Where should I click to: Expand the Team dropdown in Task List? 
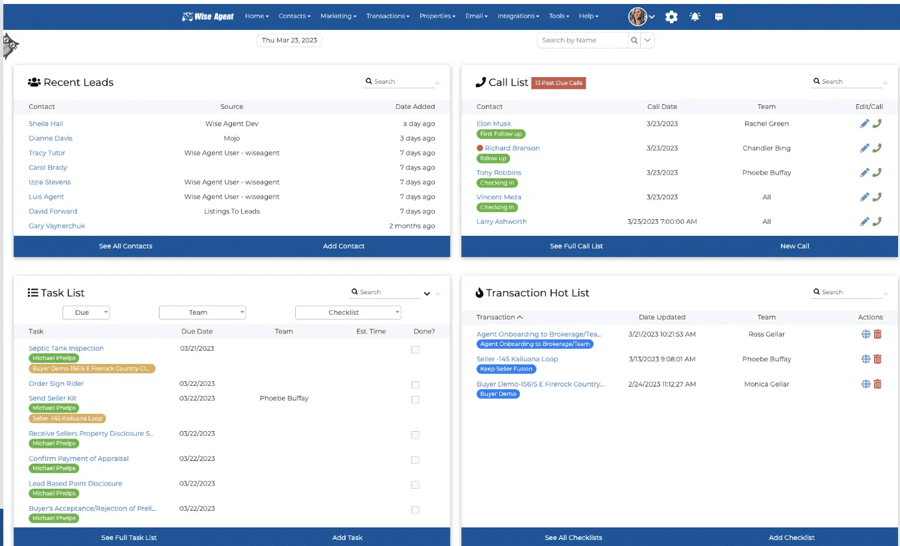click(x=202, y=312)
